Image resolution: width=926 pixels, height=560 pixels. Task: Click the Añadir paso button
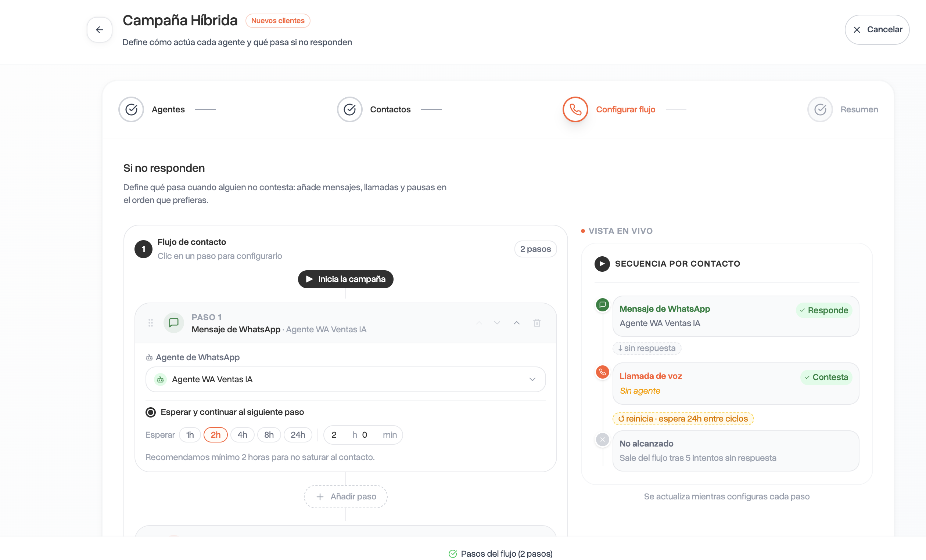[x=345, y=497]
